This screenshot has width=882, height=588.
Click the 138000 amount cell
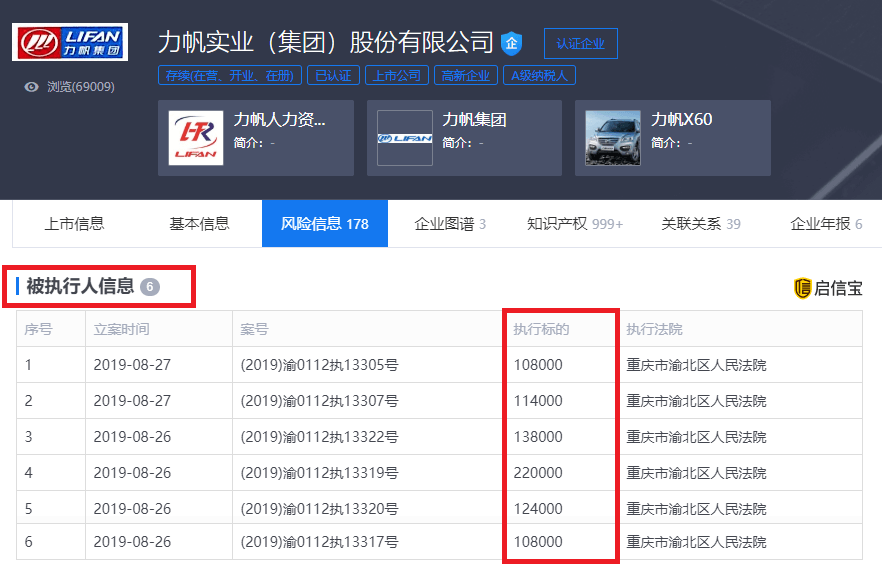point(538,437)
